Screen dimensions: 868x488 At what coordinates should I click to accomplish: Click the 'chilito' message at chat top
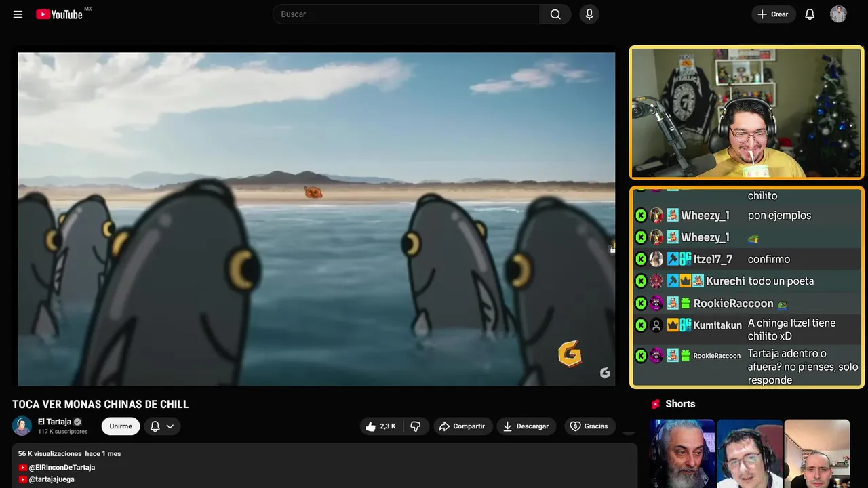point(762,196)
